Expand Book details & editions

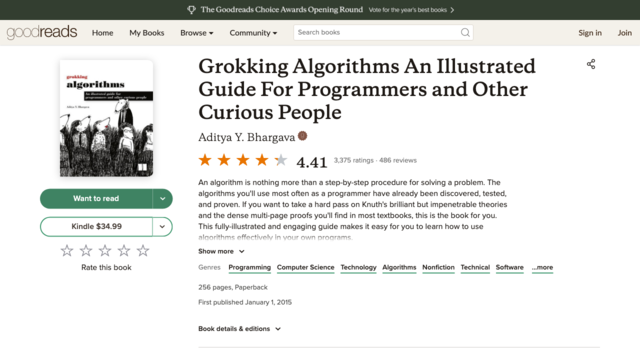tap(240, 329)
